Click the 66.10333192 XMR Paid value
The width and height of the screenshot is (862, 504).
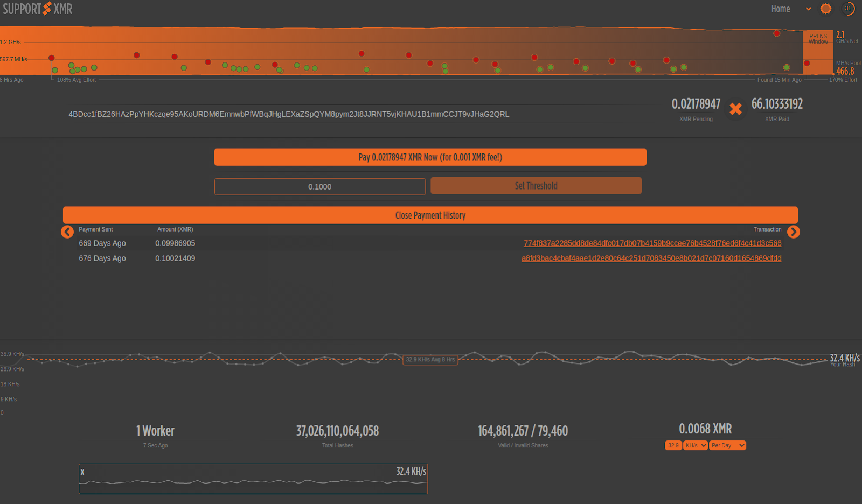pos(777,103)
